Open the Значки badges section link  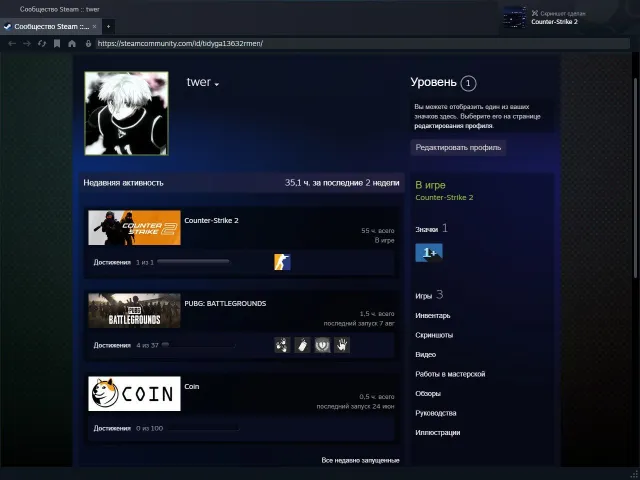pyautogui.click(x=431, y=229)
